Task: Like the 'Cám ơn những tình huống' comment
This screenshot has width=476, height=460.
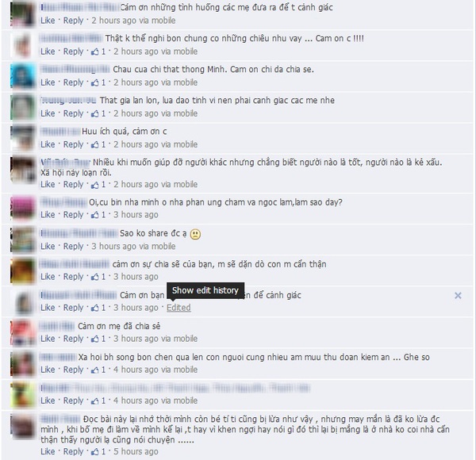Action: tap(48, 21)
